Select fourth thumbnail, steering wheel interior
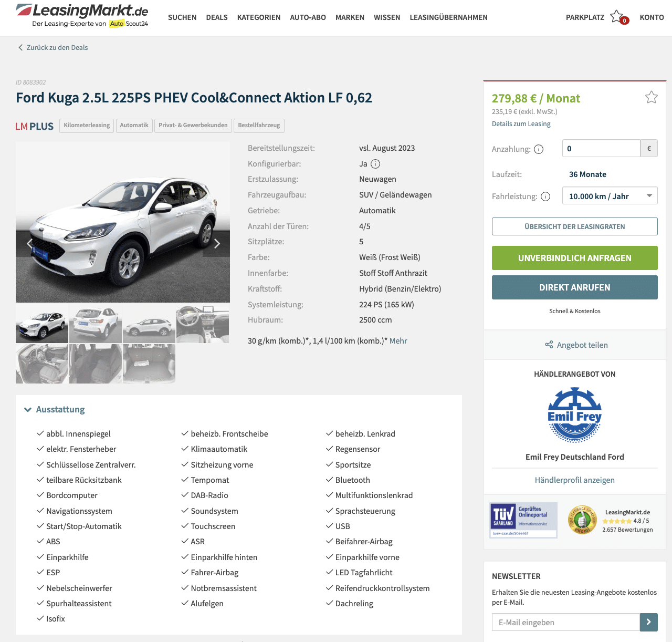 click(203, 324)
